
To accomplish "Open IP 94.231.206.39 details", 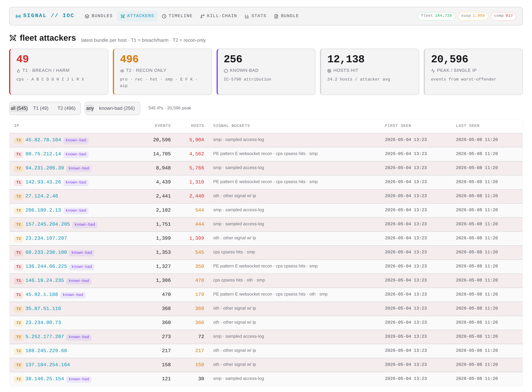I will click(45, 168).
